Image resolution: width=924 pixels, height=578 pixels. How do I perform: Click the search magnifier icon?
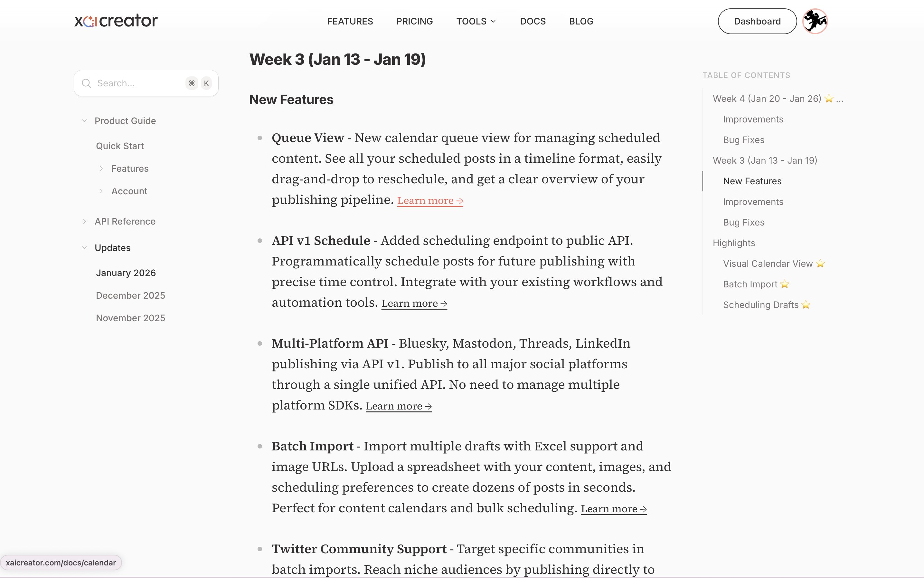[x=87, y=83]
